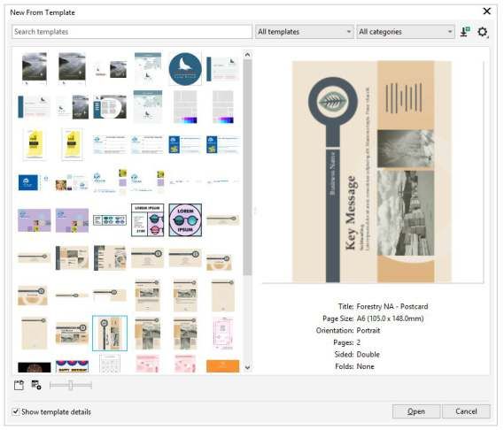Screen dimensions: 504x430
Task: Click the page size value A6 (105.0 x 148.0mm)
Action: pyautogui.click(x=390, y=319)
